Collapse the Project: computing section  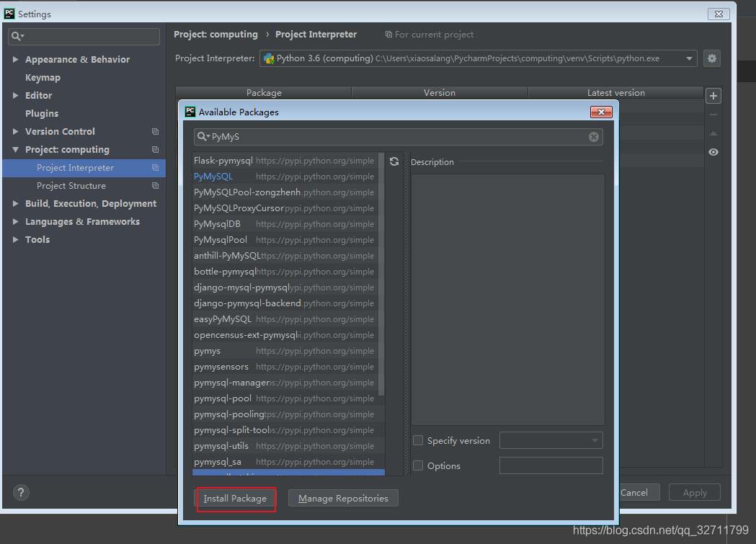pos(15,149)
